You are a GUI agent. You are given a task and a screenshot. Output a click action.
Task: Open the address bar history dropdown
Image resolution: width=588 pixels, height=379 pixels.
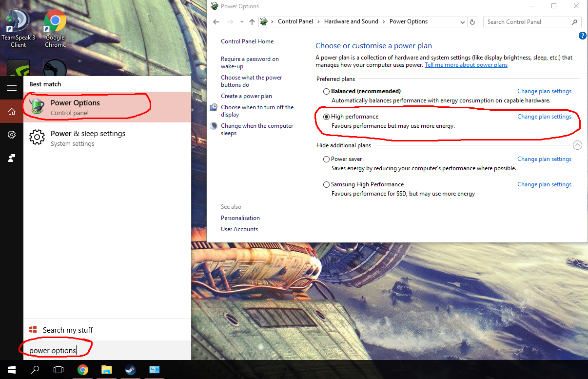point(463,22)
